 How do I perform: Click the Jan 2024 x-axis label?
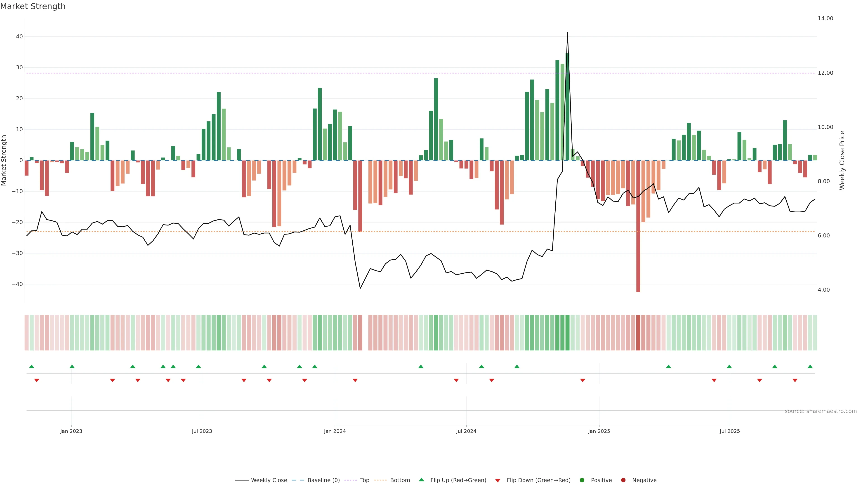335,431
